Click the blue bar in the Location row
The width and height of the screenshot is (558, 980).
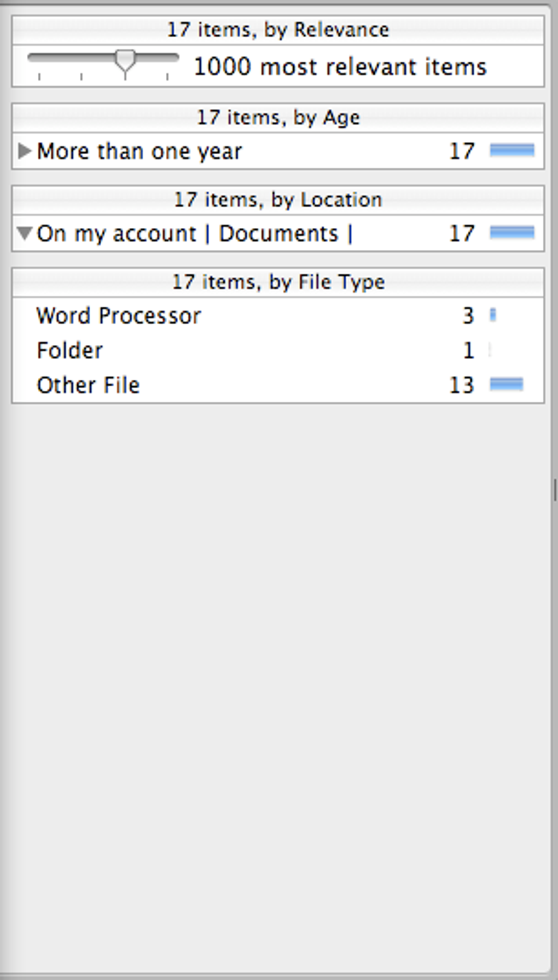point(512,233)
